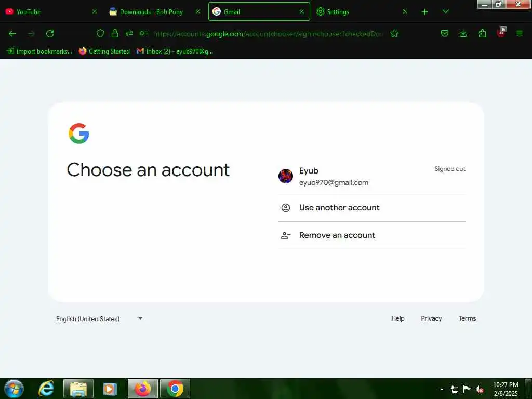Image resolution: width=532 pixels, height=399 pixels.
Task: Close the Settings tab
Action: [405, 11]
